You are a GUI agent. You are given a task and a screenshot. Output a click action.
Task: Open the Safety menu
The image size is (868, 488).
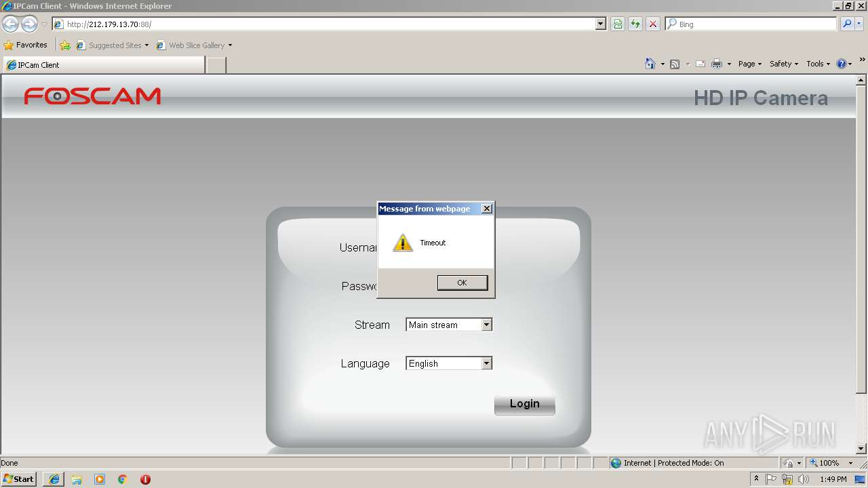[x=784, y=64]
